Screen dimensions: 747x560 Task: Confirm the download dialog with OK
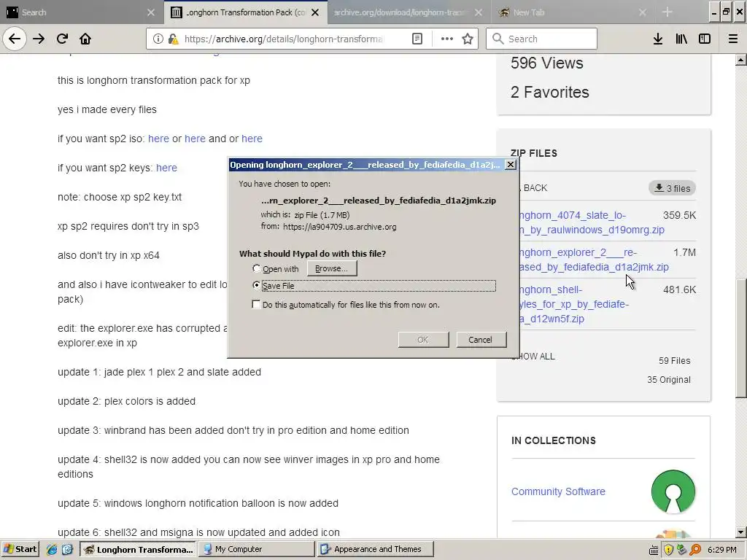[x=423, y=340]
